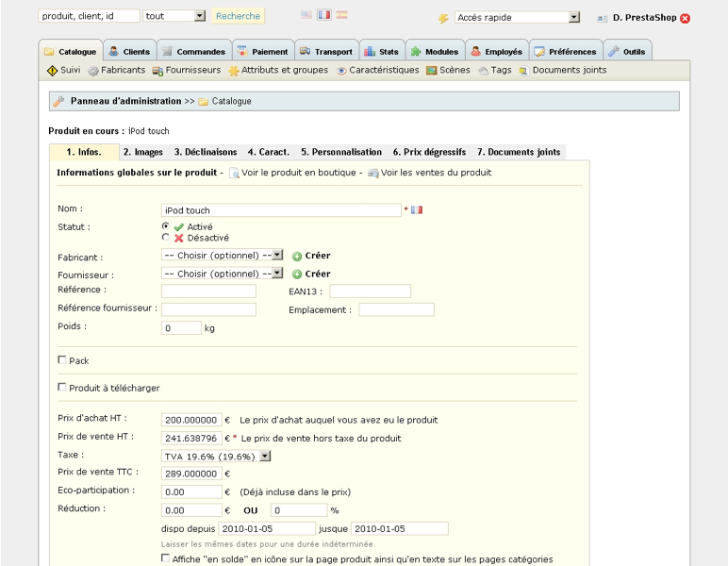Screen dimensions: 728x566
Task: Click the 'jusque' end date field
Action: pyautogui.click(x=400, y=528)
